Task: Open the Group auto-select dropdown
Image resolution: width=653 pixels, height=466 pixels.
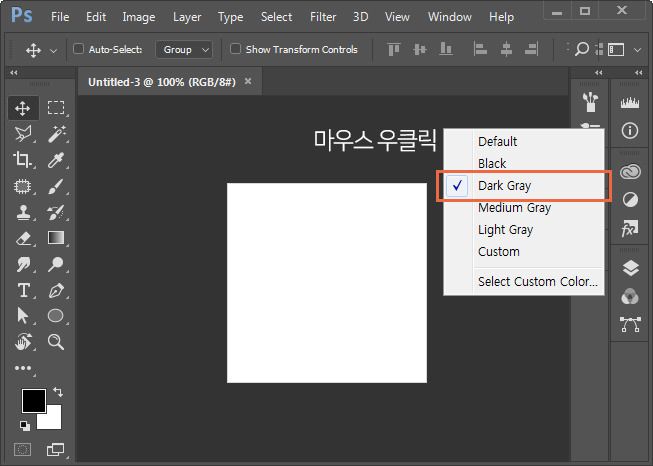Action: [184, 50]
